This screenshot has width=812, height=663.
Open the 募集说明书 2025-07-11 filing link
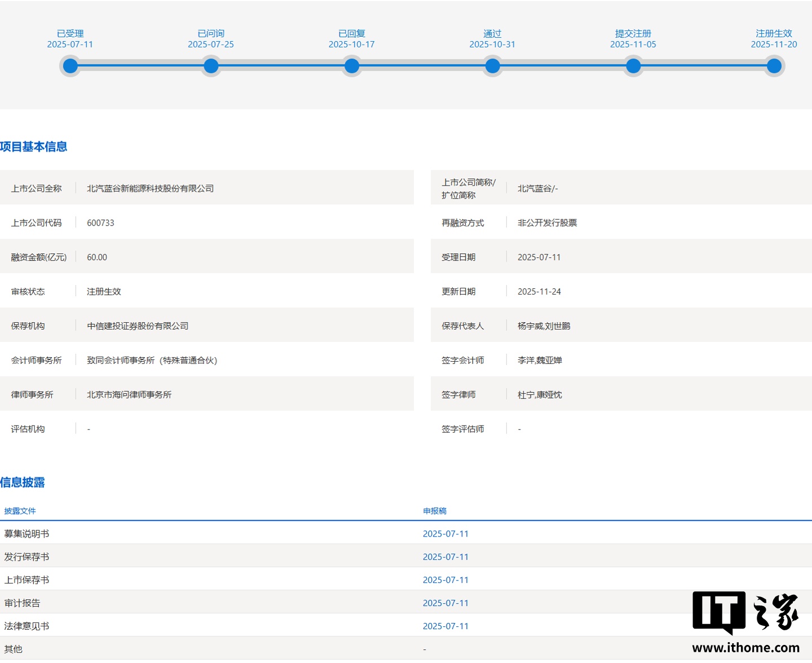point(445,534)
